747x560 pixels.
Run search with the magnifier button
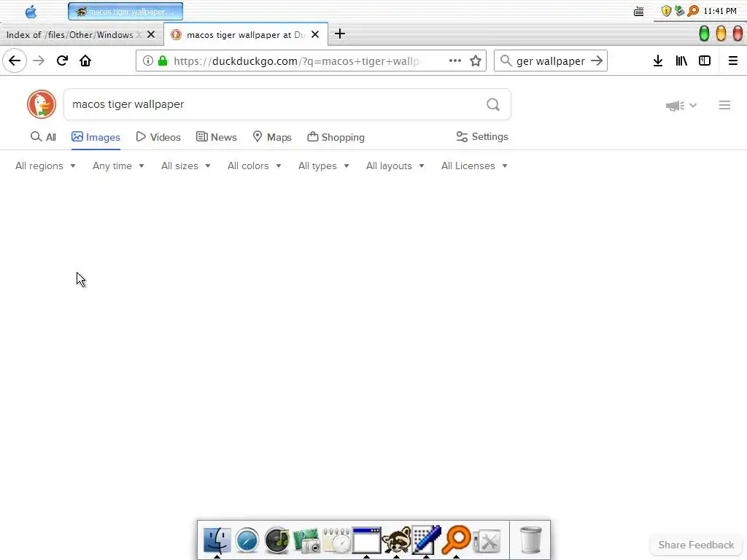pyautogui.click(x=493, y=104)
